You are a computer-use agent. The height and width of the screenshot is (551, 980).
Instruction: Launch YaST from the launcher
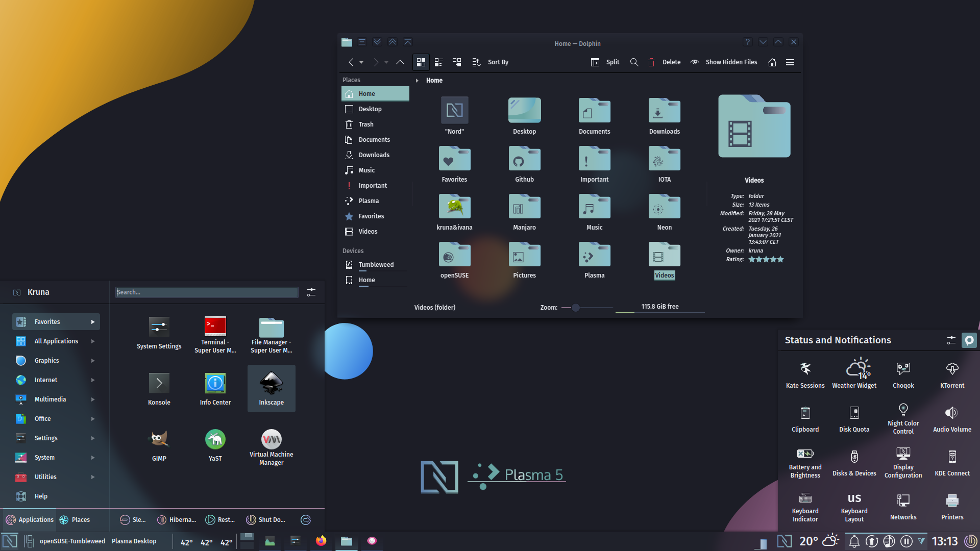[215, 445]
